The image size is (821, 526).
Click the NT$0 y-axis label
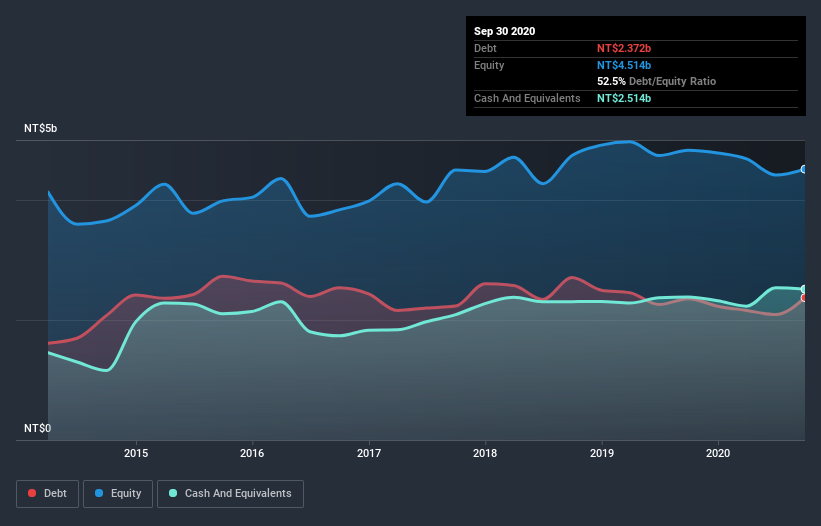point(38,428)
